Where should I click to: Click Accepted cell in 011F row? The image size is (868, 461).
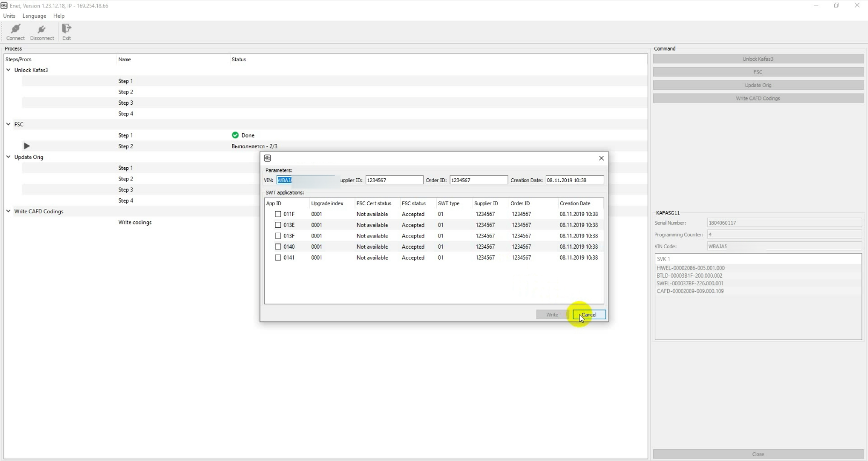click(413, 214)
